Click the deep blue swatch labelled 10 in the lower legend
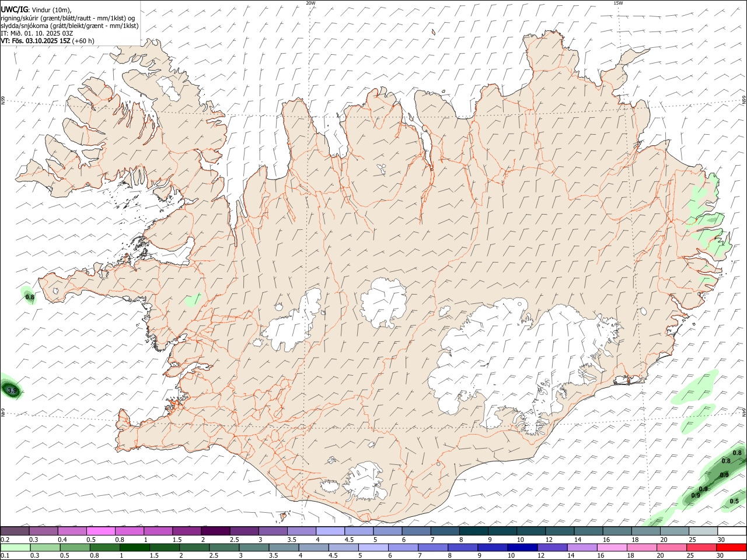 [522, 547]
